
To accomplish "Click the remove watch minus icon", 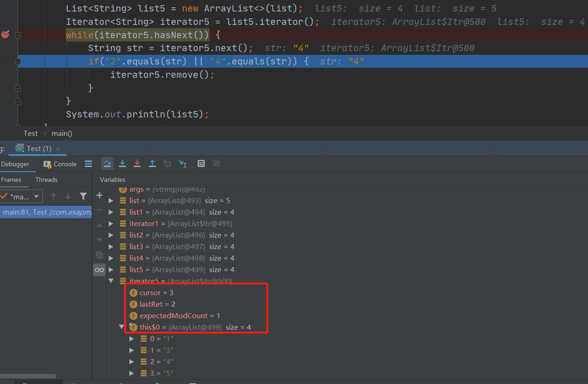I will [99, 210].
